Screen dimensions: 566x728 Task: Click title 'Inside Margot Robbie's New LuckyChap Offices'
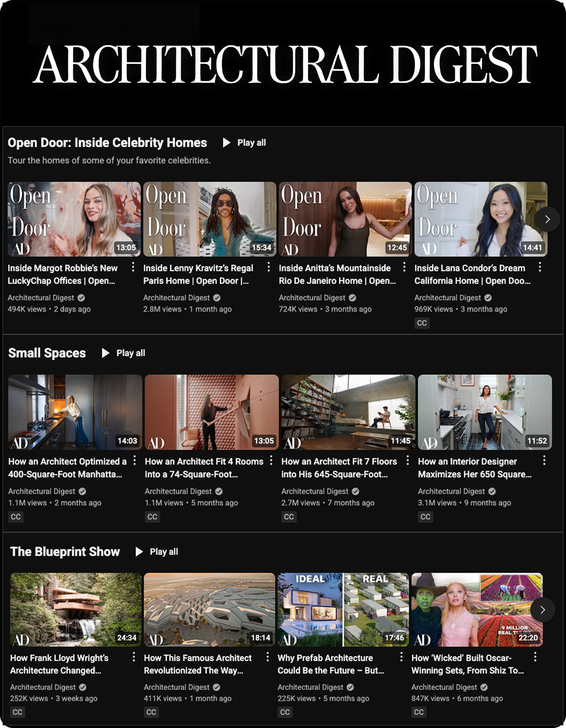[63, 274]
